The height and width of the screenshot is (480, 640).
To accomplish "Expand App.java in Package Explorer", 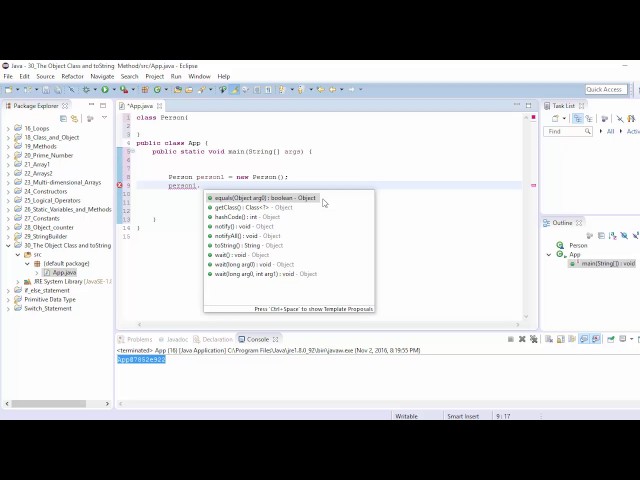I will (37, 273).
